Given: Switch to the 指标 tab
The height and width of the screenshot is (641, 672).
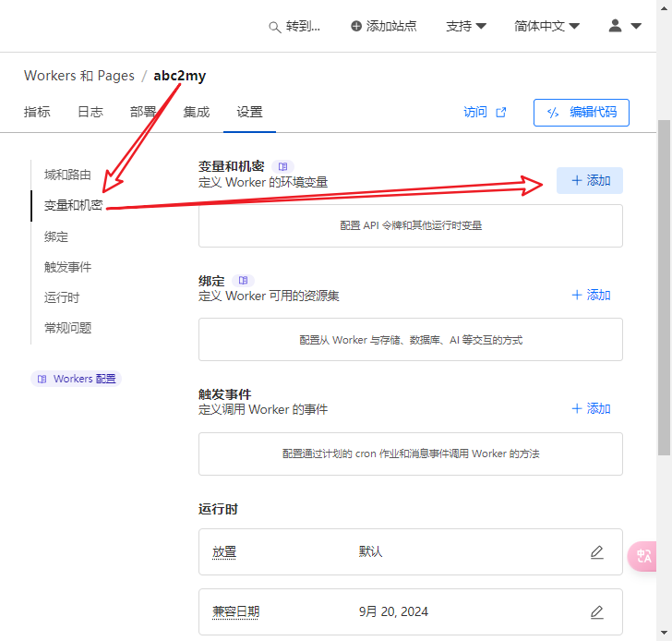Looking at the screenshot, I should click(x=37, y=112).
